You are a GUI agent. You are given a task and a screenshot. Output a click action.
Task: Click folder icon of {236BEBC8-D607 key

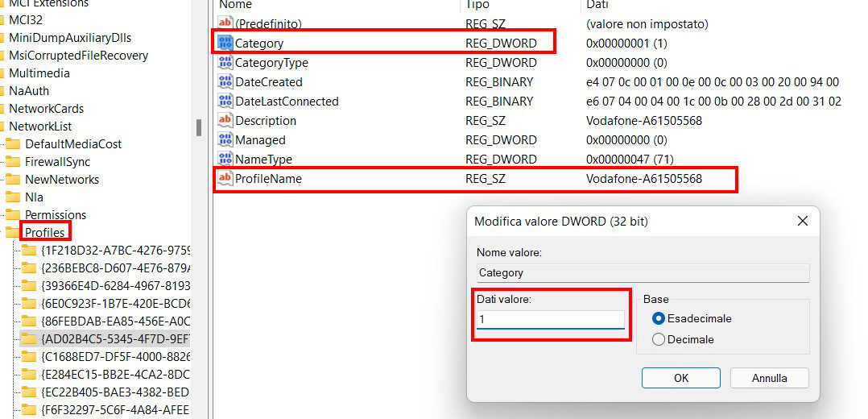[28, 268]
